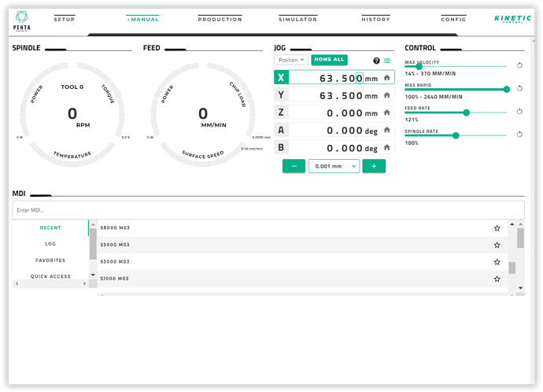Click the X position value 63.500 field
The height and width of the screenshot is (392, 543).
(x=341, y=78)
